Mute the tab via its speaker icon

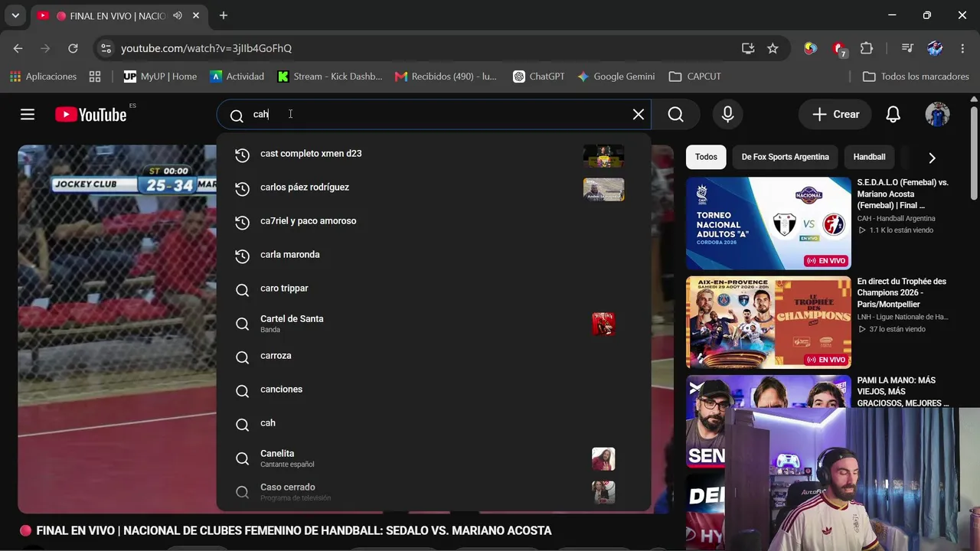coord(178,15)
